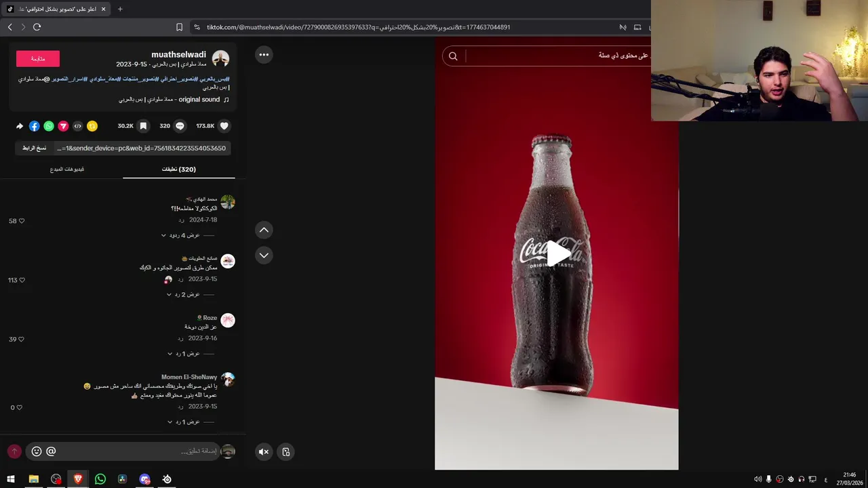Go to the next video with the down arrow
The height and width of the screenshot is (488, 868).
(264, 256)
